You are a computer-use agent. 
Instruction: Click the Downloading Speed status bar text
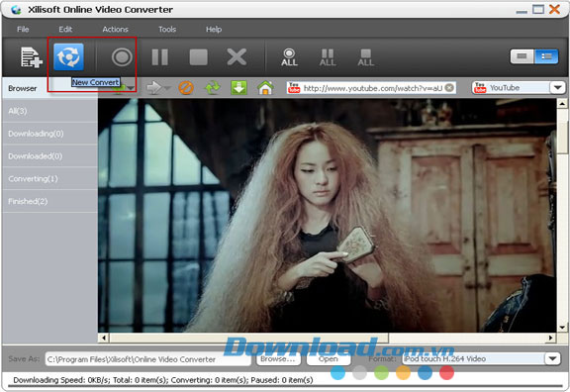coord(163,380)
